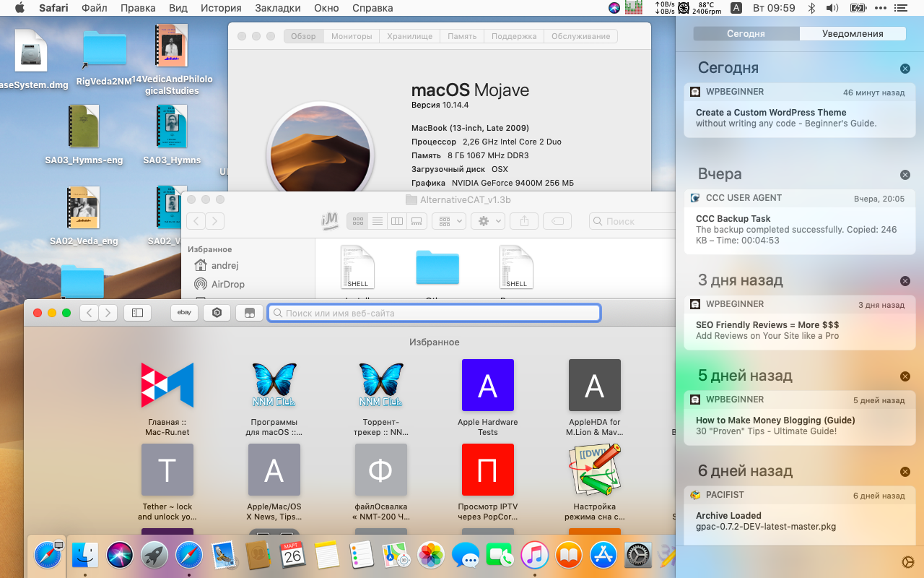Open the Finder group-by dropdown

pyautogui.click(x=449, y=221)
